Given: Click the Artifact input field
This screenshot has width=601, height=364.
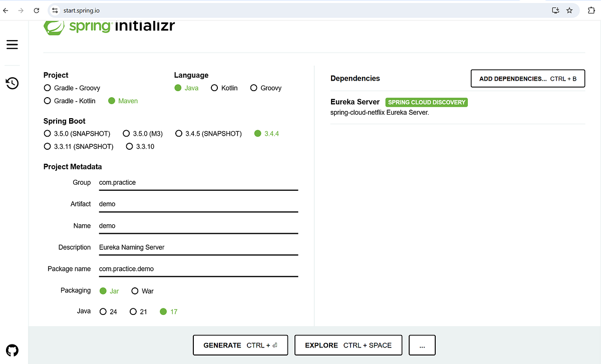Looking at the screenshot, I should pyautogui.click(x=198, y=204).
